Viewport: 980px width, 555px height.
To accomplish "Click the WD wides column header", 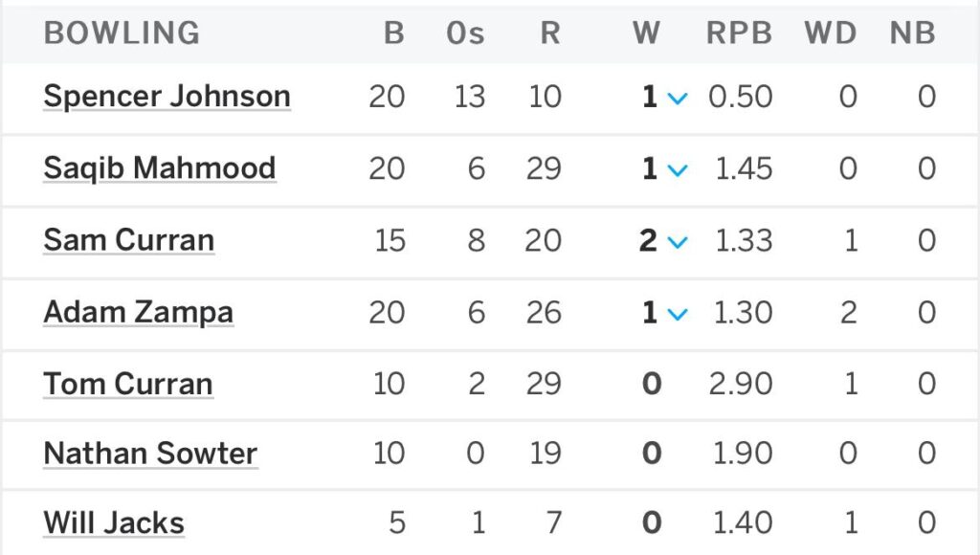I will (830, 33).
